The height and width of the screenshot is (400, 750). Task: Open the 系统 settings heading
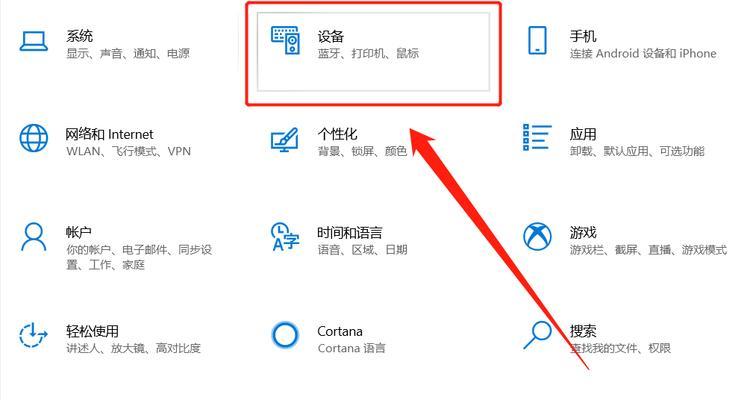click(79, 36)
